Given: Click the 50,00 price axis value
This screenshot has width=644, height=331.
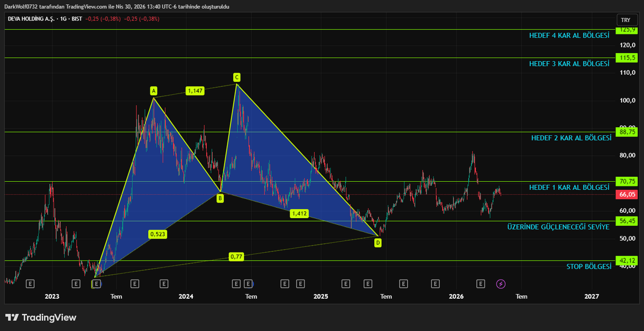Looking at the screenshot, I should (x=627, y=239).
